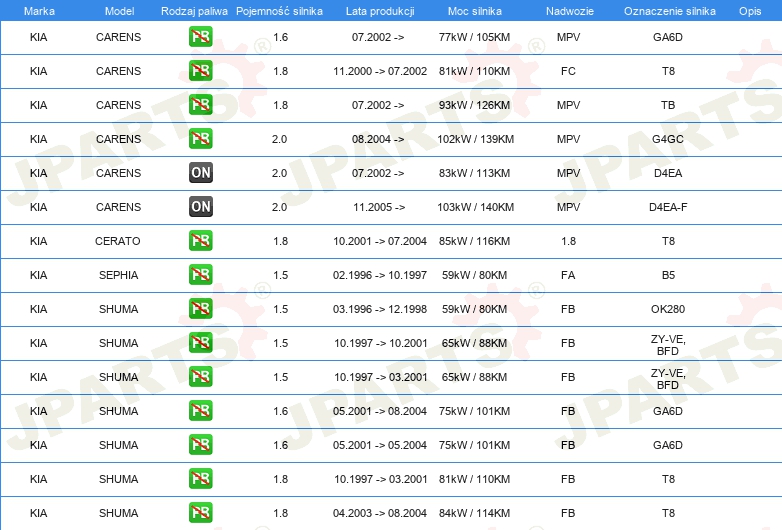Click the Rodzaj paliwa column header

click(193, 10)
